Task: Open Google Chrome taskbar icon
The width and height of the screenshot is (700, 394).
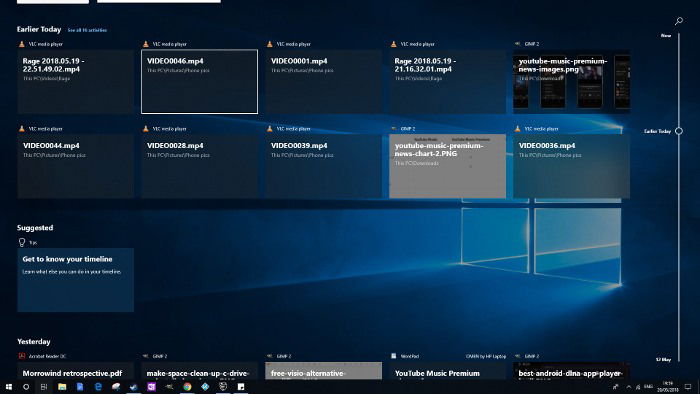Action: click(187, 387)
